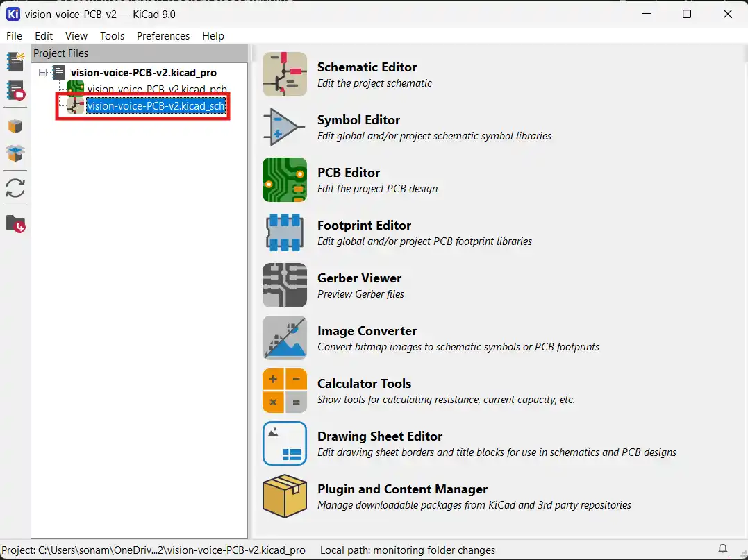Click the Archive project box icon

[15, 126]
